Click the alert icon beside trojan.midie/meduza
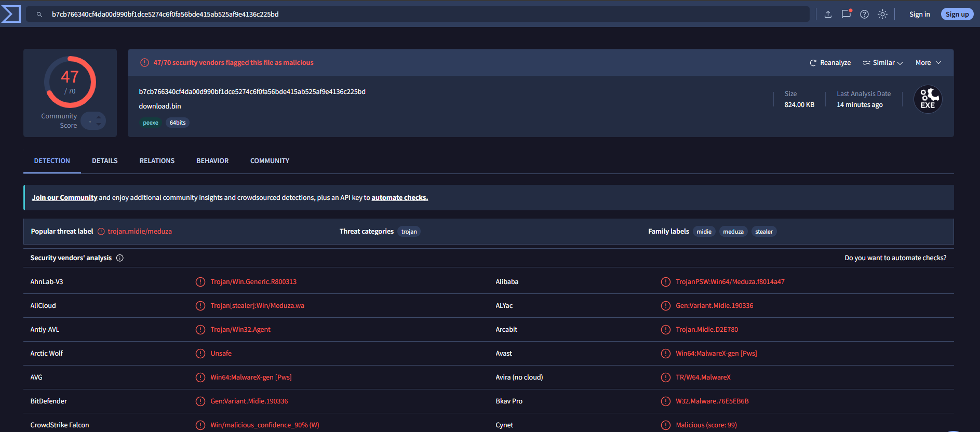Screen dimensions: 980x432 [101, 232]
